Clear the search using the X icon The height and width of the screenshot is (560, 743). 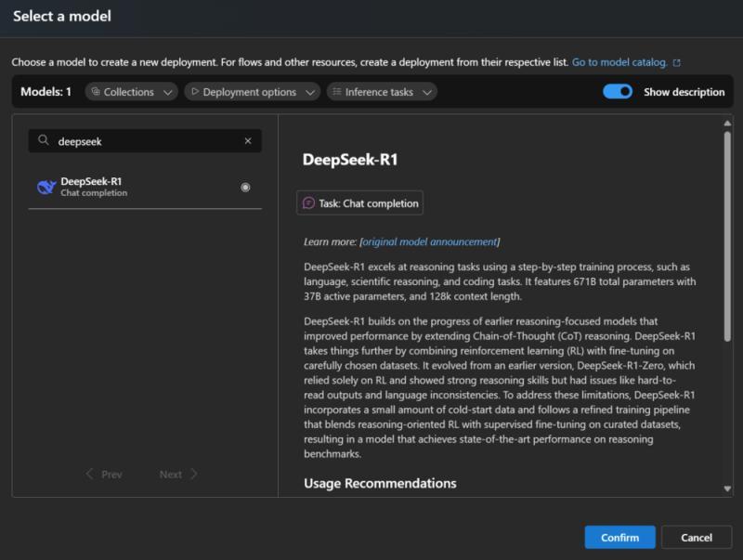point(248,140)
